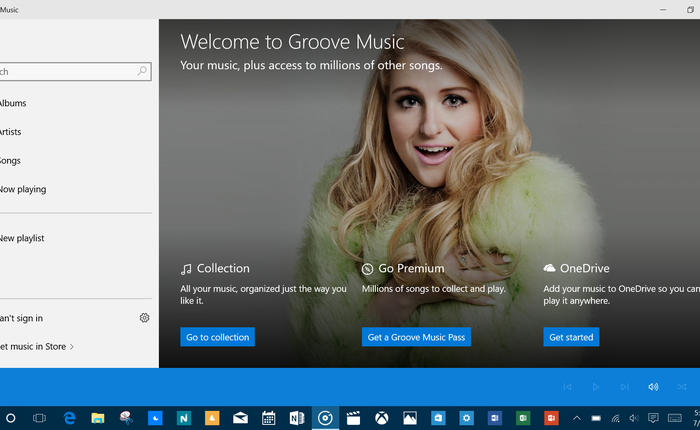Open the touch keyboard tray icon

675,418
